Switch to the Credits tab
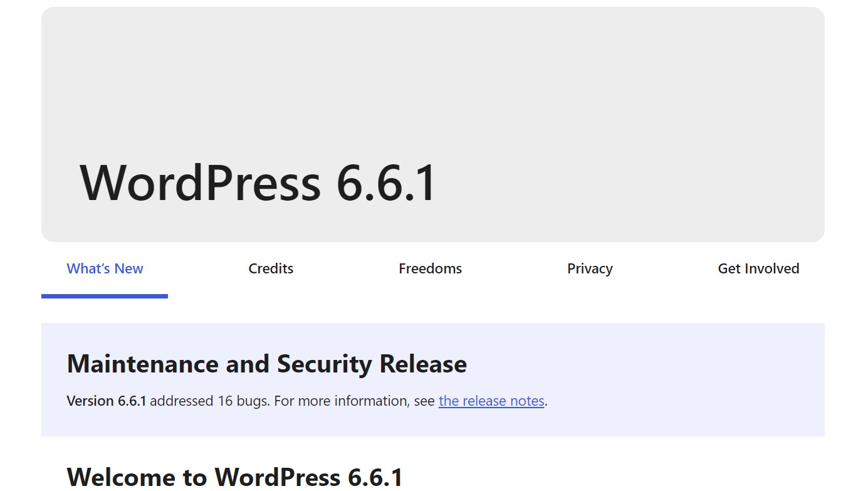Image resolution: width=868 pixels, height=491 pixels. click(271, 268)
